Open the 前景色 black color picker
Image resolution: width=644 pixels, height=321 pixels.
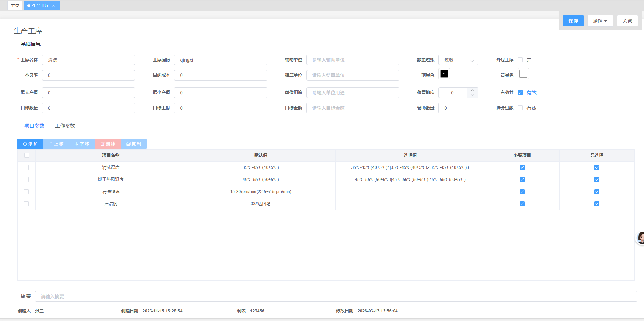pos(444,74)
